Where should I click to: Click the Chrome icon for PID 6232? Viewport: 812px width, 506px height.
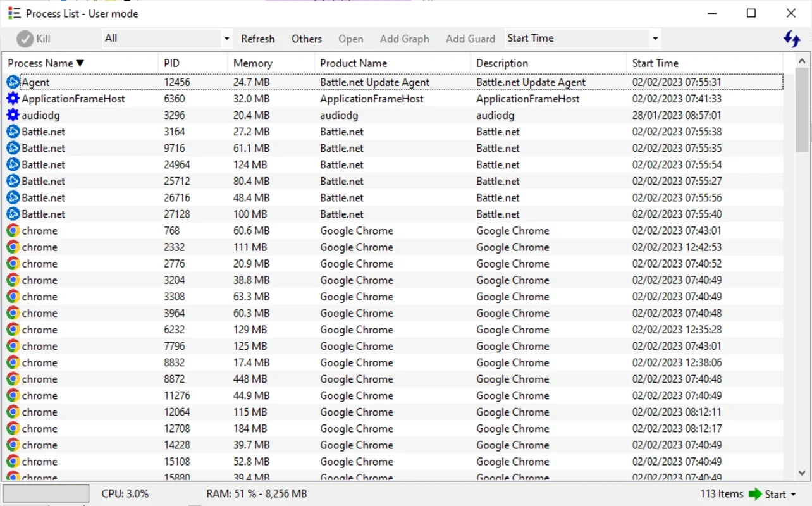(13, 329)
